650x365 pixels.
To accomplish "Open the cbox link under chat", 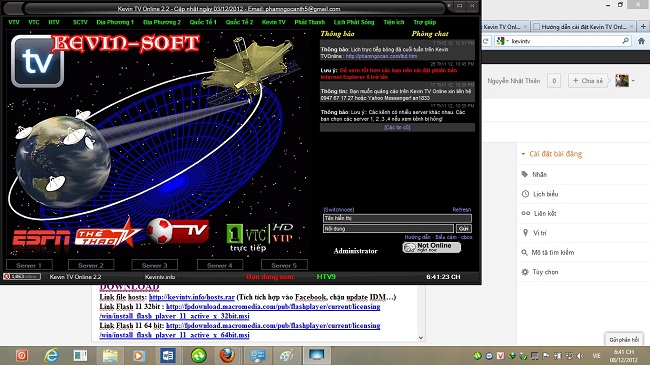I will pos(466,237).
